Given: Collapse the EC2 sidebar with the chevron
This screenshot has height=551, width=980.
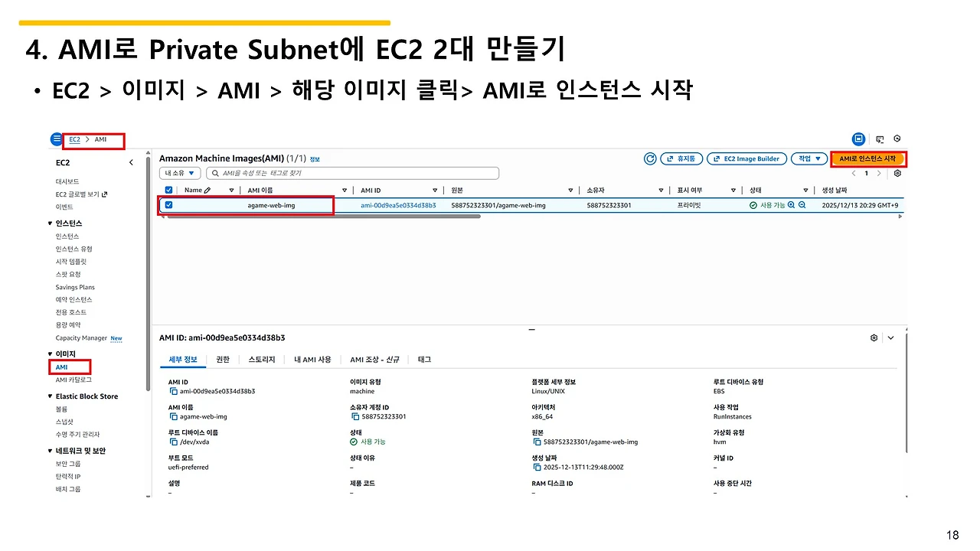Looking at the screenshot, I should tap(131, 162).
